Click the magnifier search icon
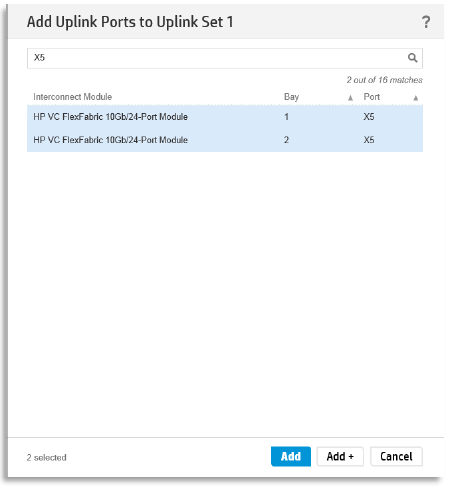Screen dimensions: 451x487 point(412,58)
